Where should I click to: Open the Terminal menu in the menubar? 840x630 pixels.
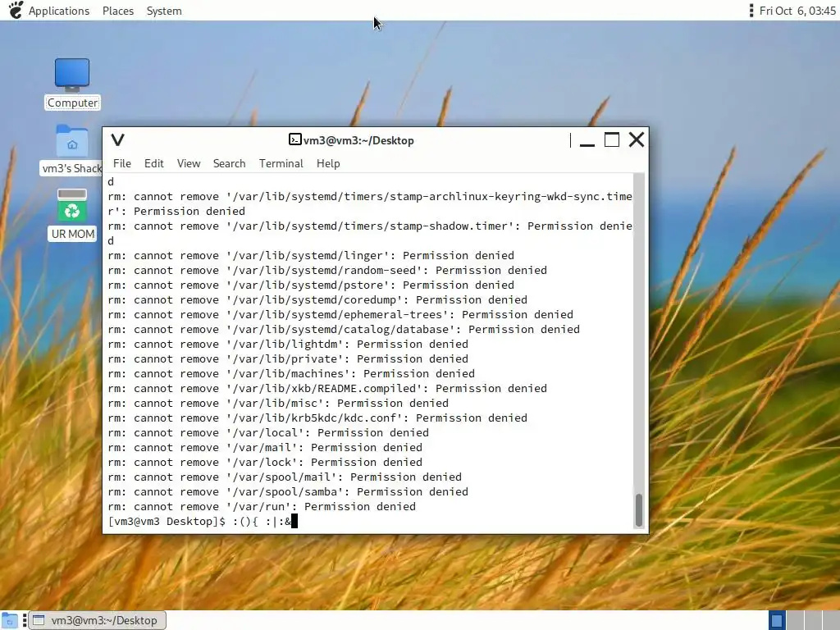[x=281, y=163]
